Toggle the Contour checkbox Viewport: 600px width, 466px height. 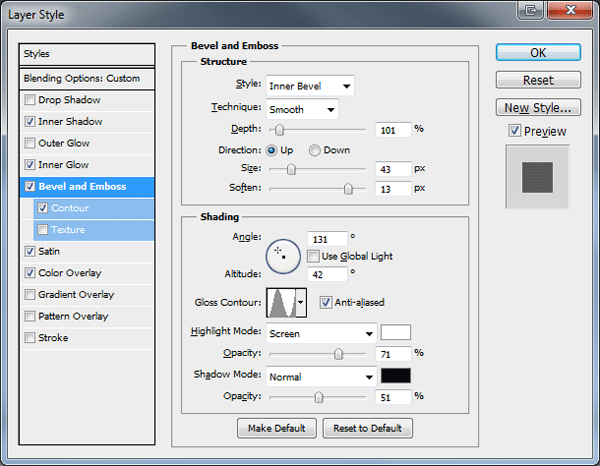pyautogui.click(x=42, y=208)
